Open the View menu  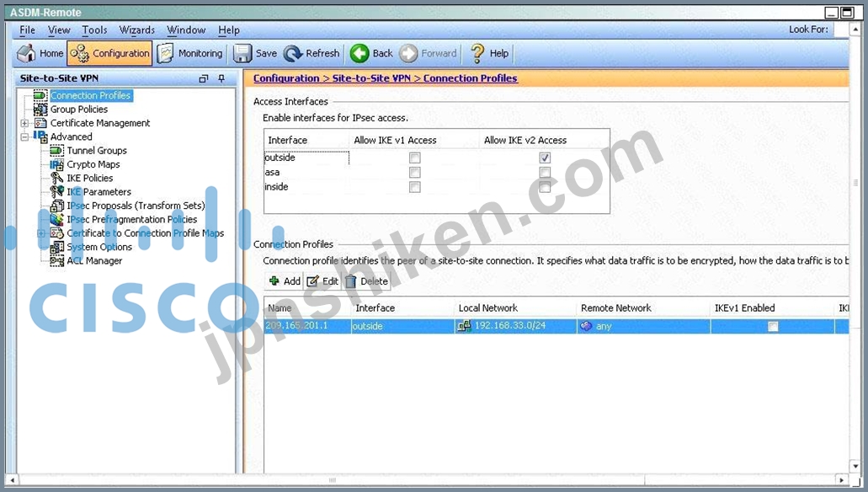(59, 30)
